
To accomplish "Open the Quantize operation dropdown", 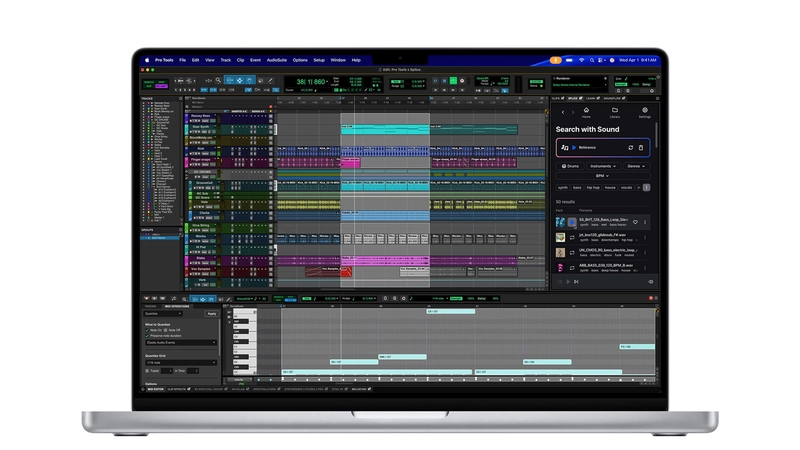I will click(x=163, y=313).
